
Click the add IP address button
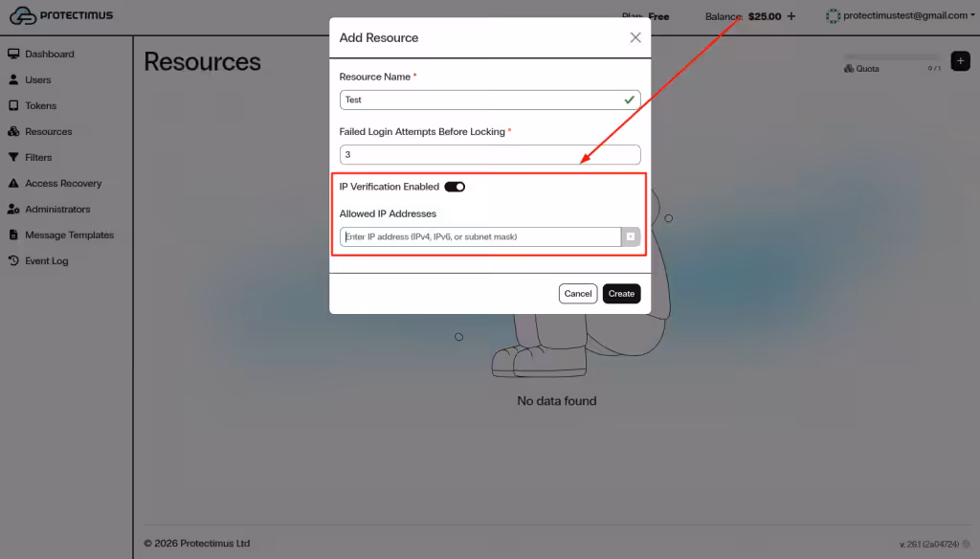click(x=631, y=236)
